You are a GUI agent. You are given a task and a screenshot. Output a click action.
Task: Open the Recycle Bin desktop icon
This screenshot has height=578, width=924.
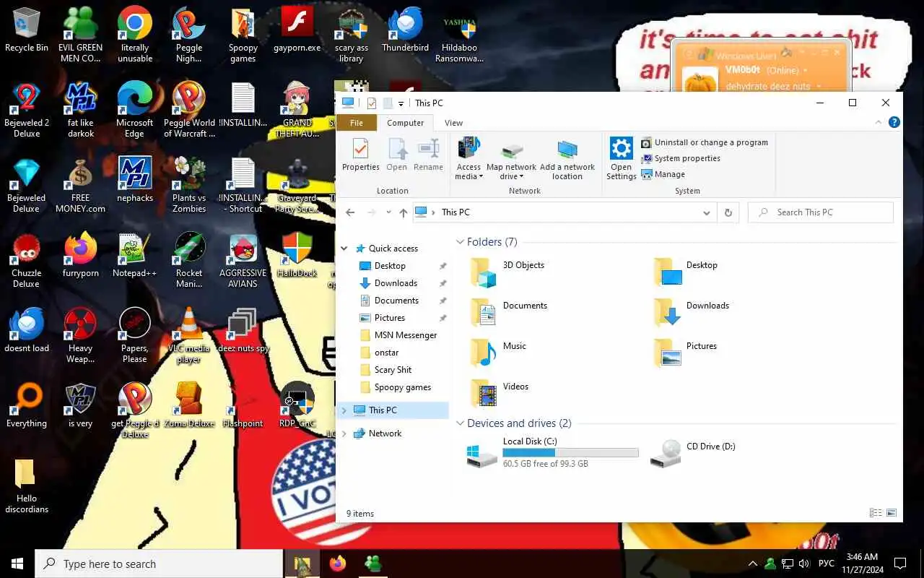(27, 30)
